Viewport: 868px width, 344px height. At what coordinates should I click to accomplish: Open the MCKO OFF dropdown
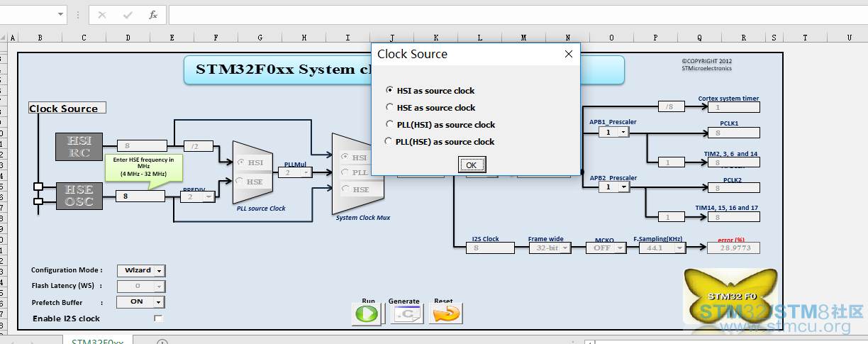[620, 248]
